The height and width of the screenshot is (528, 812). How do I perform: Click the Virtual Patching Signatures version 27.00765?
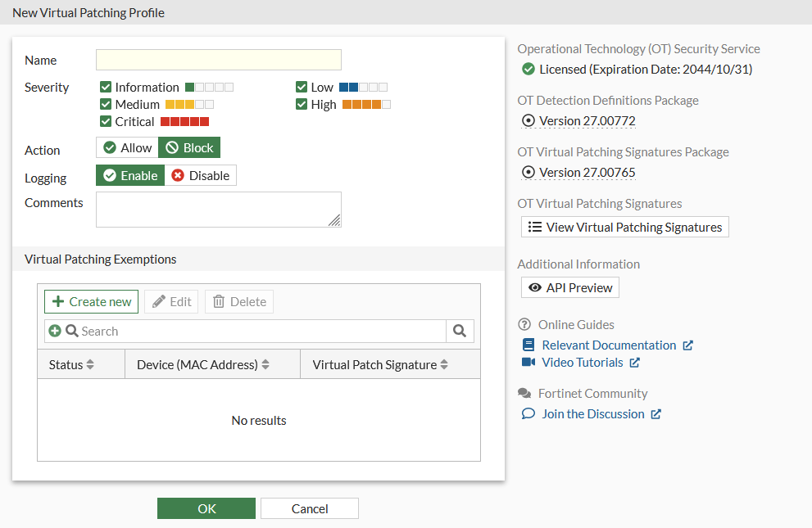coord(587,173)
